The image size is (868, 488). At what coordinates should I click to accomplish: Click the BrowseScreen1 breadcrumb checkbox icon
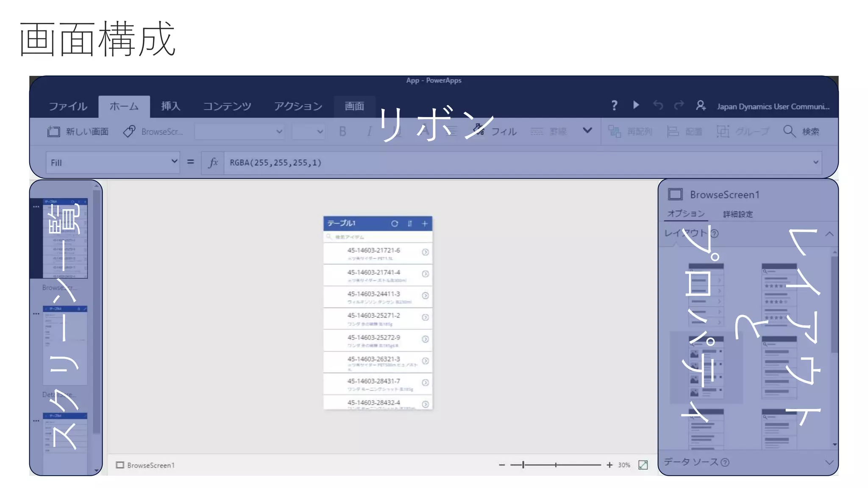[x=120, y=465]
